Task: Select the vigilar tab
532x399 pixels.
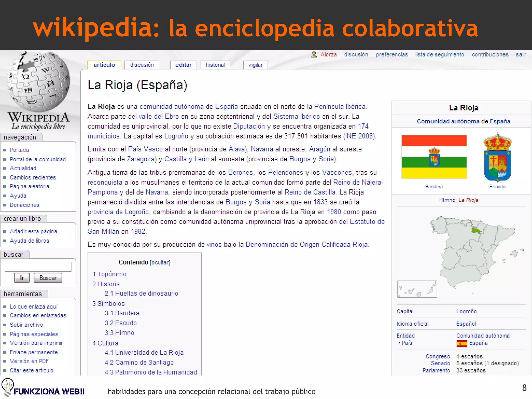Action: (256, 65)
